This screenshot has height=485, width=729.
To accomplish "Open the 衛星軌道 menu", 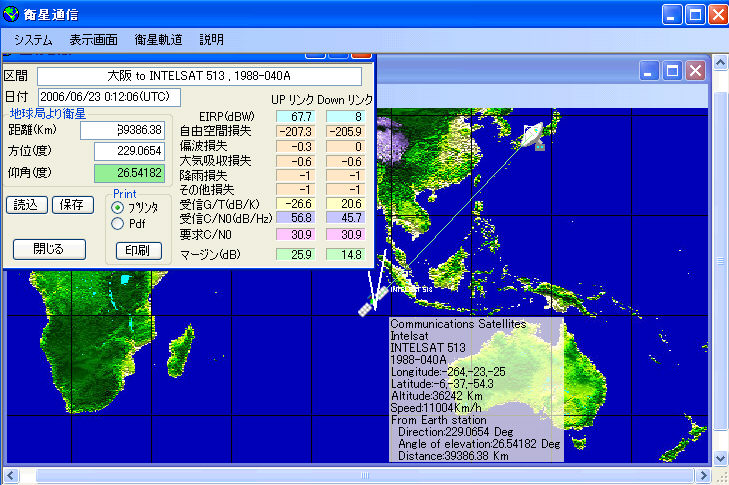I will coord(158,40).
